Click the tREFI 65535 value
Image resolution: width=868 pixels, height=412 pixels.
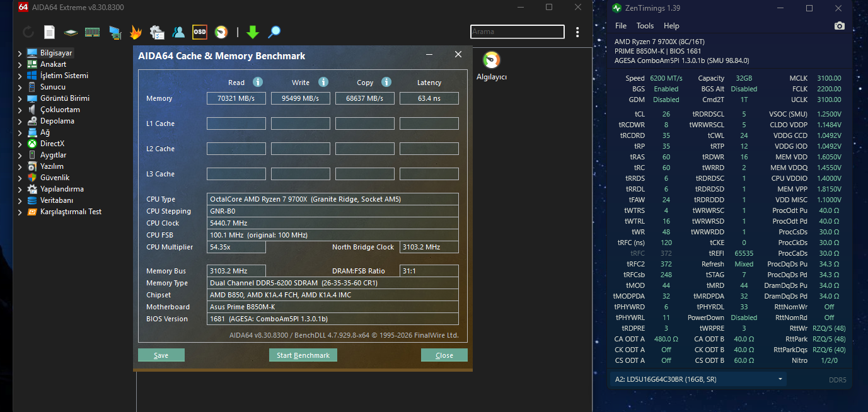(744, 253)
